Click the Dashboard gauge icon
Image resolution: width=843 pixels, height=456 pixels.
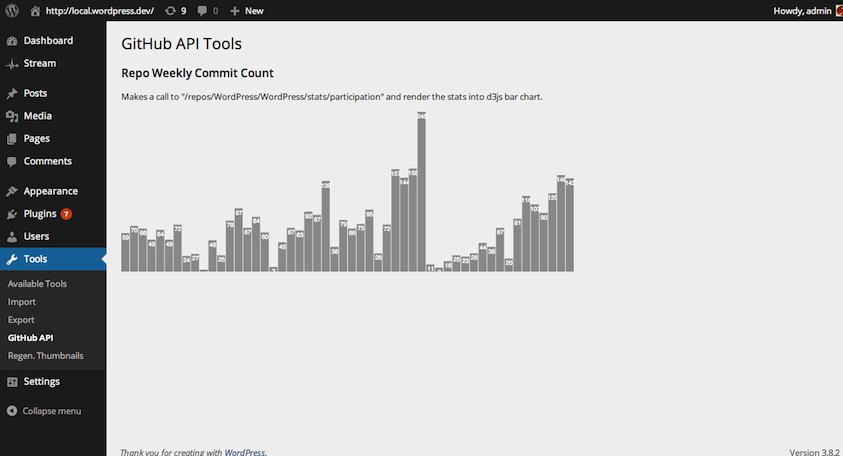point(12,41)
